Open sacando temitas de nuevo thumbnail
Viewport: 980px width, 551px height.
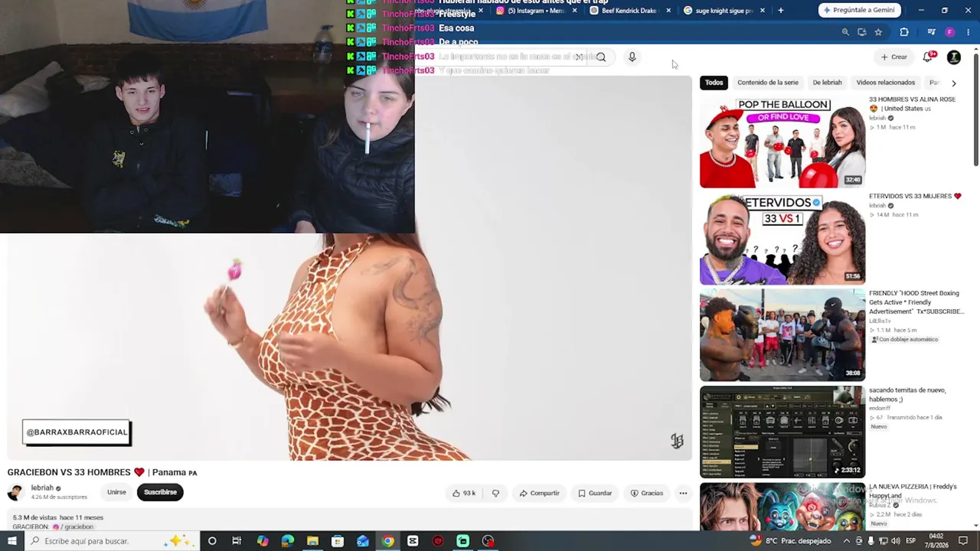[782, 432]
